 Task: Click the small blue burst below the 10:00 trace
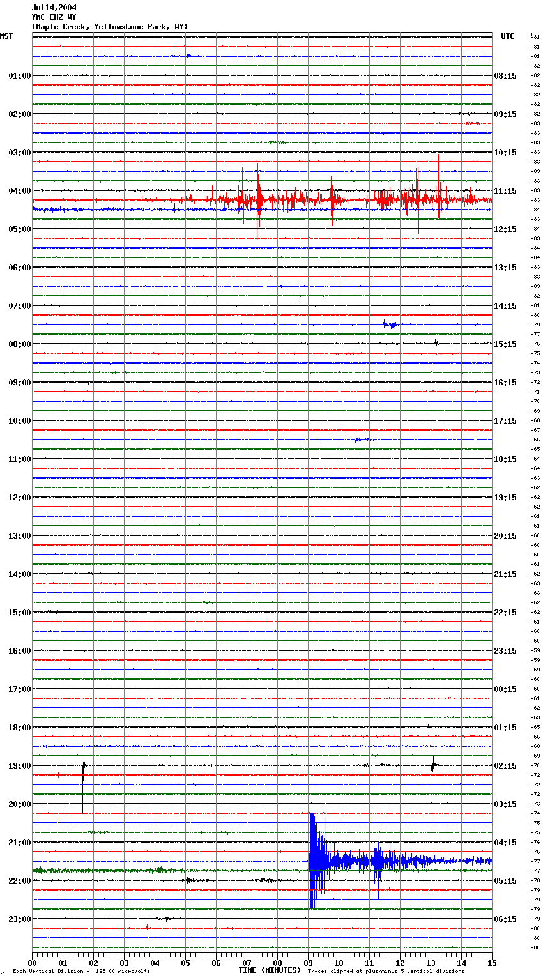pos(359,440)
